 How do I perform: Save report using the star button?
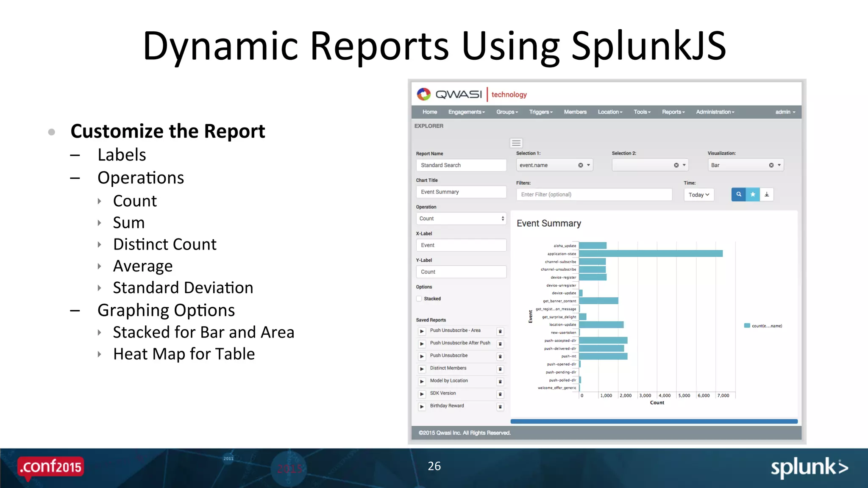point(753,194)
